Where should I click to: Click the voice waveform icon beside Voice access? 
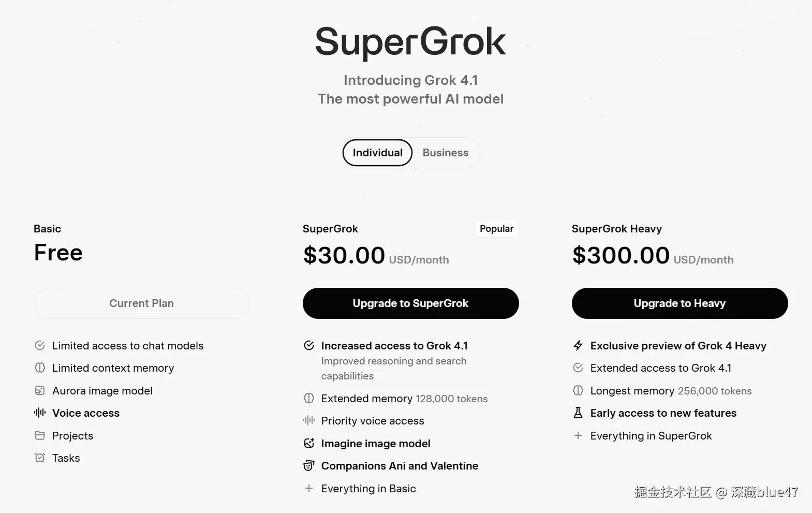point(40,413)
